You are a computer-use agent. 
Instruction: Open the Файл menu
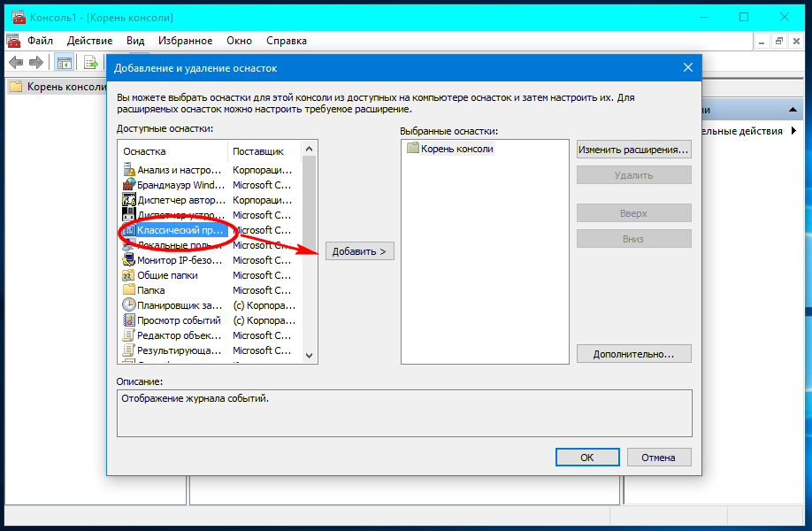(40, 41)
